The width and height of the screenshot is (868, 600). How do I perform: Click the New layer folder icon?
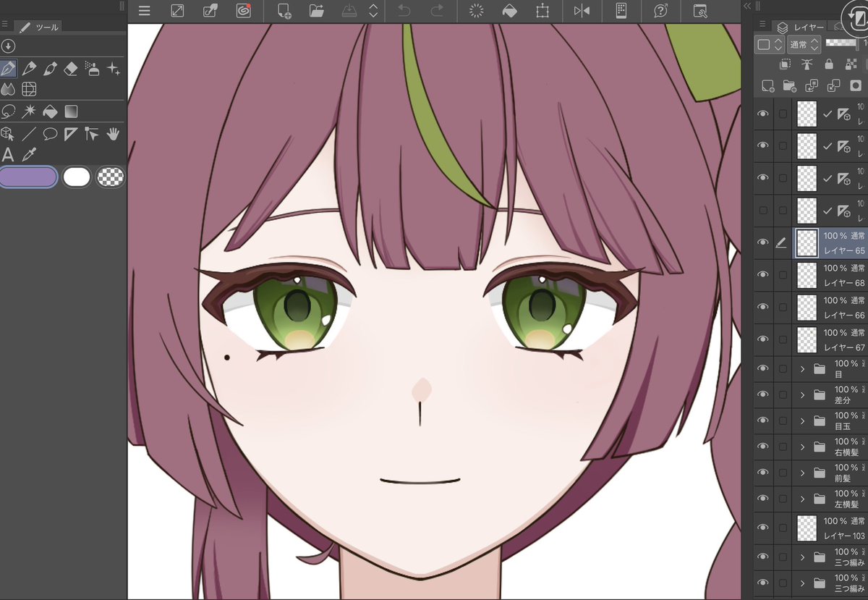click(790, 86)
